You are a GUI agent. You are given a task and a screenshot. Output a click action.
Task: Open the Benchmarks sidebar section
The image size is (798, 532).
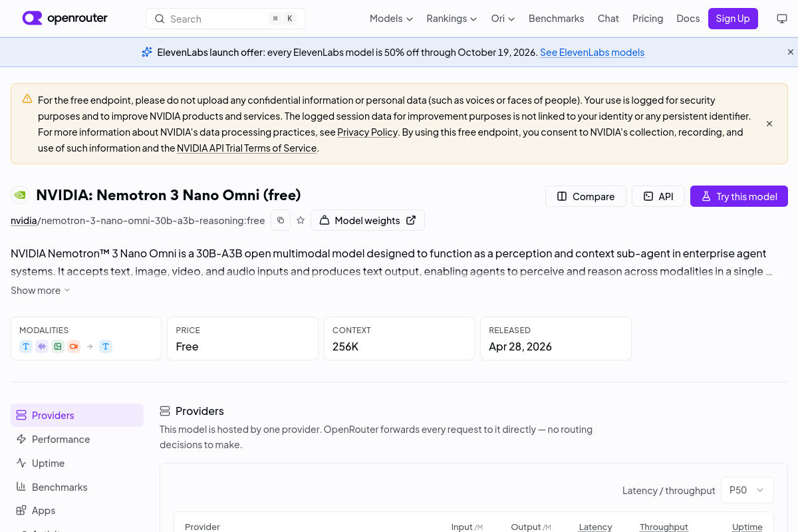coord(77,487)
